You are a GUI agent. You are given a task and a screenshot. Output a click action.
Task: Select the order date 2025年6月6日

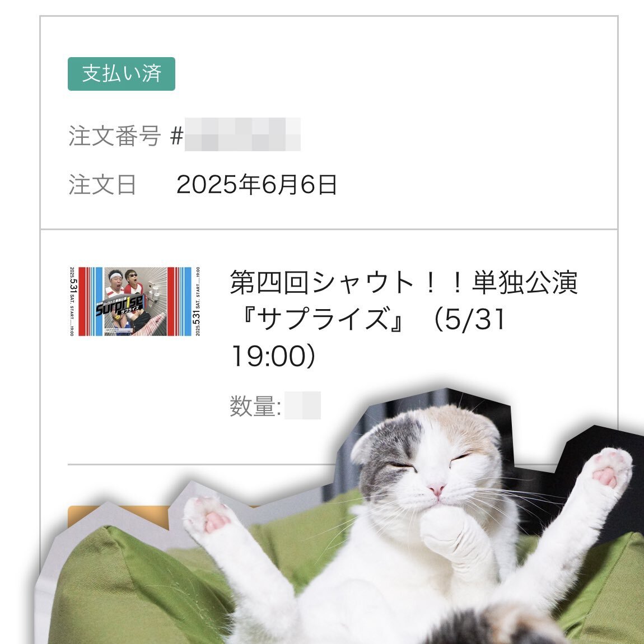[x=256, y=184]
